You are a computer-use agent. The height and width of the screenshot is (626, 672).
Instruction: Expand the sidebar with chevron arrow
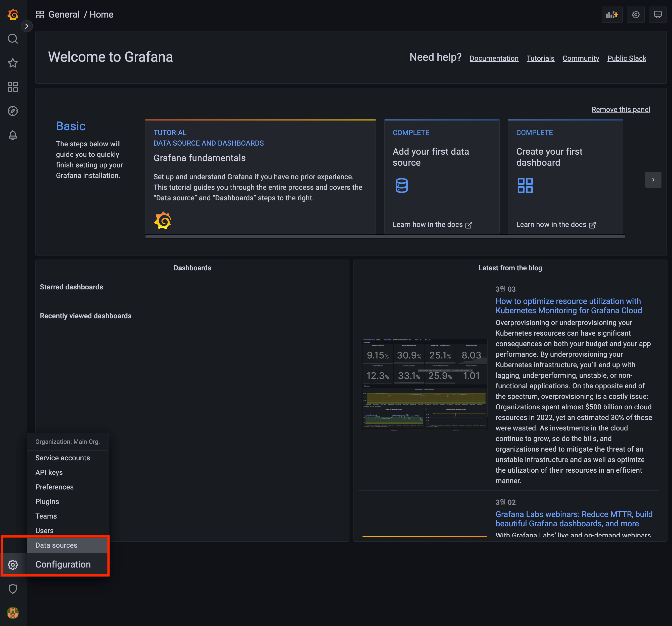(x=27, y=26)
